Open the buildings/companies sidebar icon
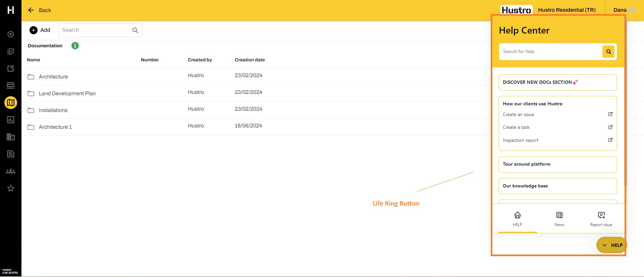Image resolution: width=644 pixels, height=277 pixels. coord(11,137)
